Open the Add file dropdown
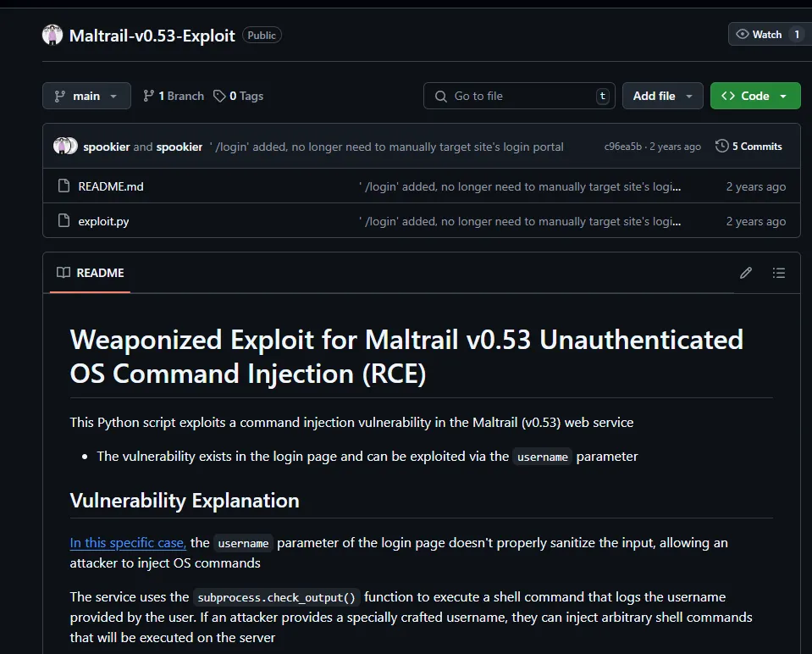Screen dimensions: 812x654 662,96
